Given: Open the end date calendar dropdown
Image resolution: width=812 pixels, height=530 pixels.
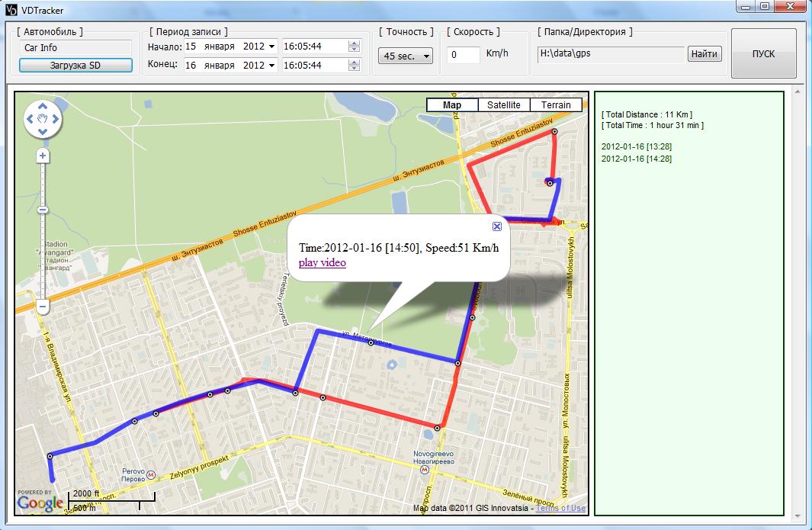Looking at the screenshot, I should click(272, 66).
